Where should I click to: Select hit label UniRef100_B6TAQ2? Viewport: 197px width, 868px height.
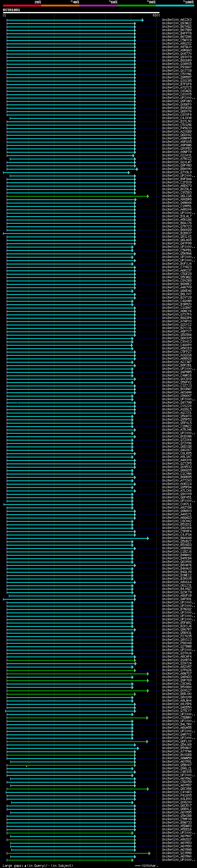[x=177, y=26]
